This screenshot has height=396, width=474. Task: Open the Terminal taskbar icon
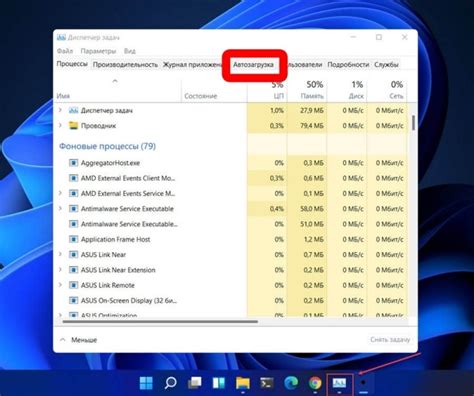pos(267,383)
